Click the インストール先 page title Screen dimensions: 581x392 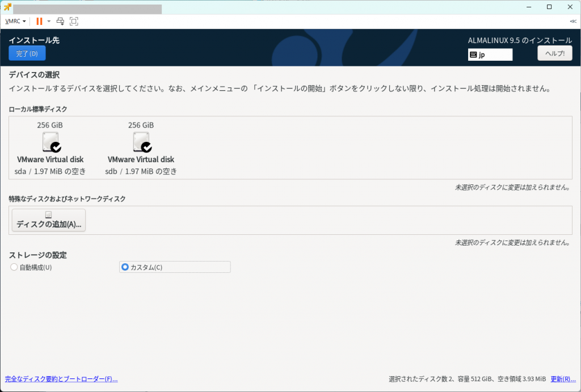coord(34,40)
